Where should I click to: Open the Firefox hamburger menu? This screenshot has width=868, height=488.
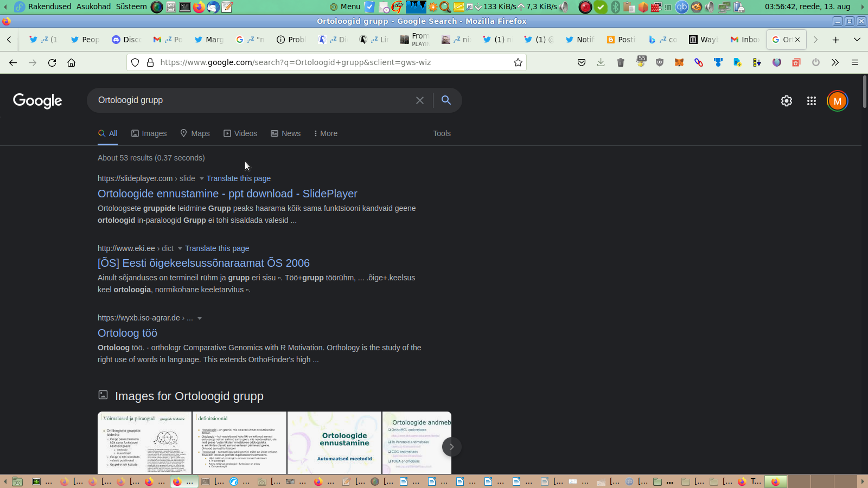[x=855, y=62]
